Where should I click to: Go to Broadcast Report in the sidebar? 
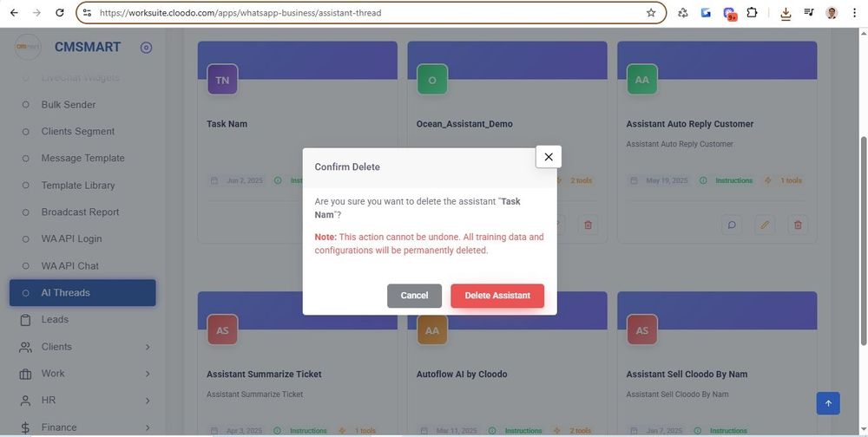[x=80, y=212]
